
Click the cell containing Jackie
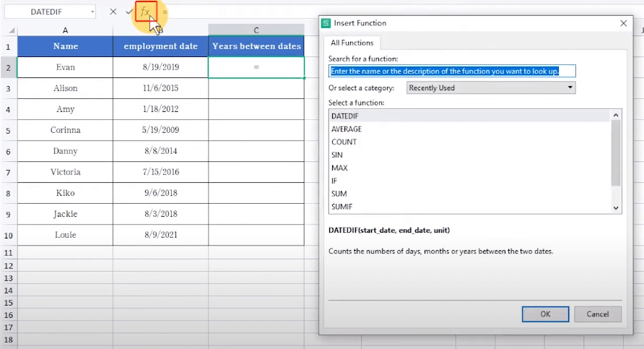click(65, 214)
